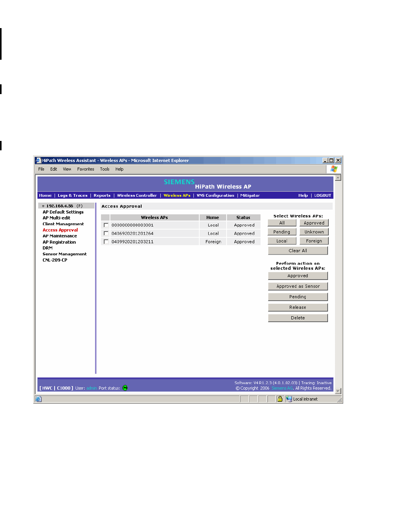Open the File menu
Screen dimensions: 420x513
coord(41,169)
